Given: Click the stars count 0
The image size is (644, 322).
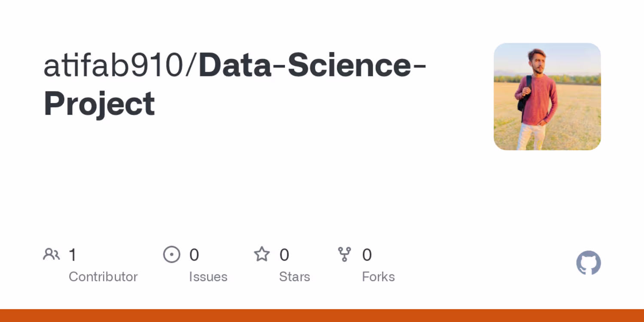Looking at the screenshot, I should pyautogui.click(x=284, y=255).
